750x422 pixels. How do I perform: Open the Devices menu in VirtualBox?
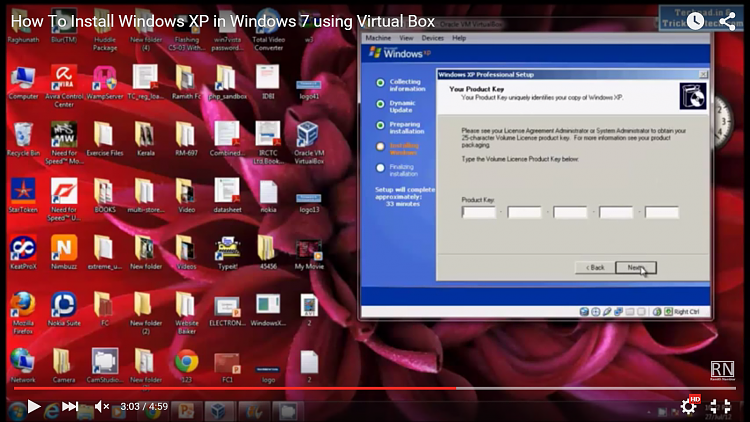(x=432, y=38)
